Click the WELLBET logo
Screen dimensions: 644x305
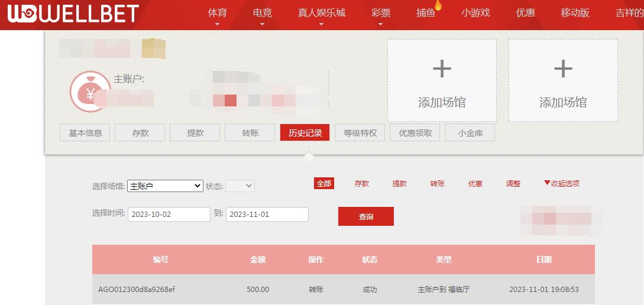(x=73, y=14)
